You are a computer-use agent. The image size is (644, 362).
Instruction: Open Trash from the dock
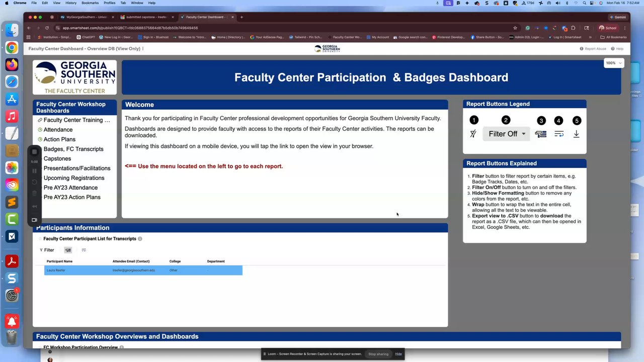pos(12,337)
